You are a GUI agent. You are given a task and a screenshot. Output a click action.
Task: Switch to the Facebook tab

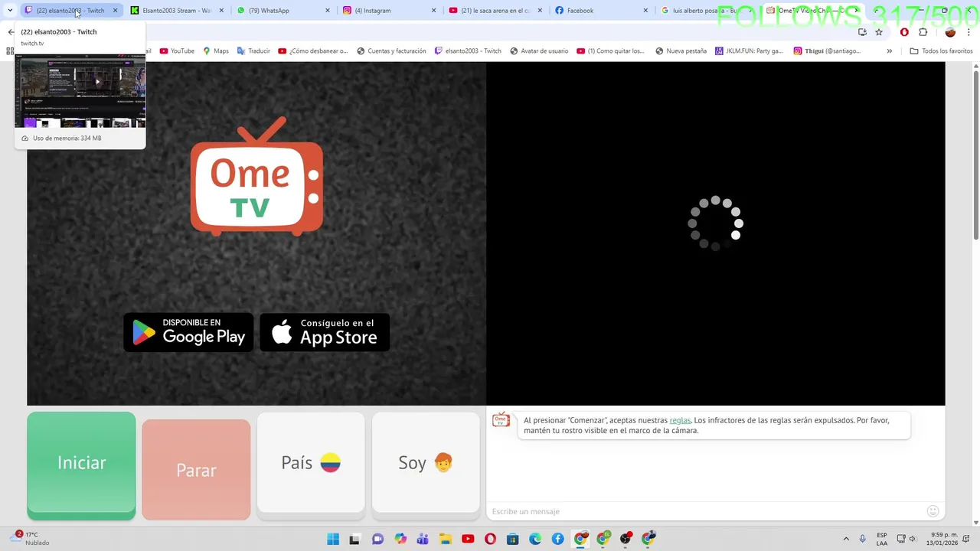coord(599,11)
